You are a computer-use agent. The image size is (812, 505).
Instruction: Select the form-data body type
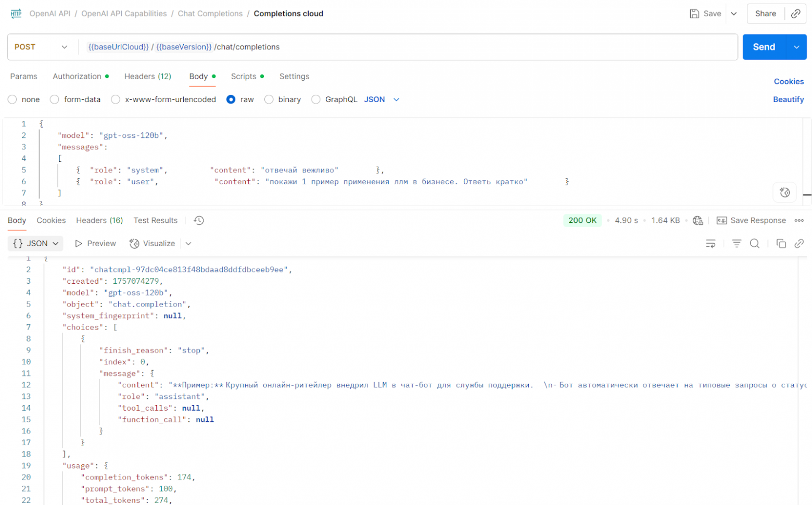(x=55, y=99)
